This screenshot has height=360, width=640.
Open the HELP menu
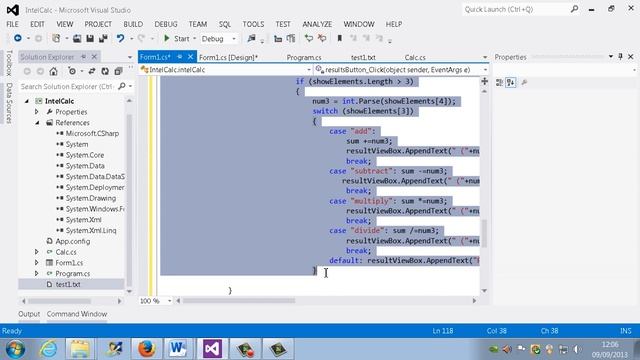pyautogui.click(x=394, y=24)
